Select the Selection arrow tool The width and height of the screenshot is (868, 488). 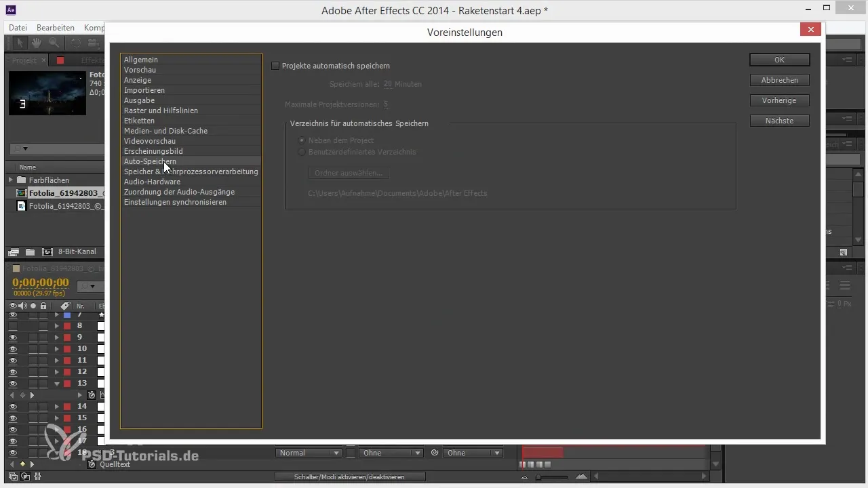20,43
